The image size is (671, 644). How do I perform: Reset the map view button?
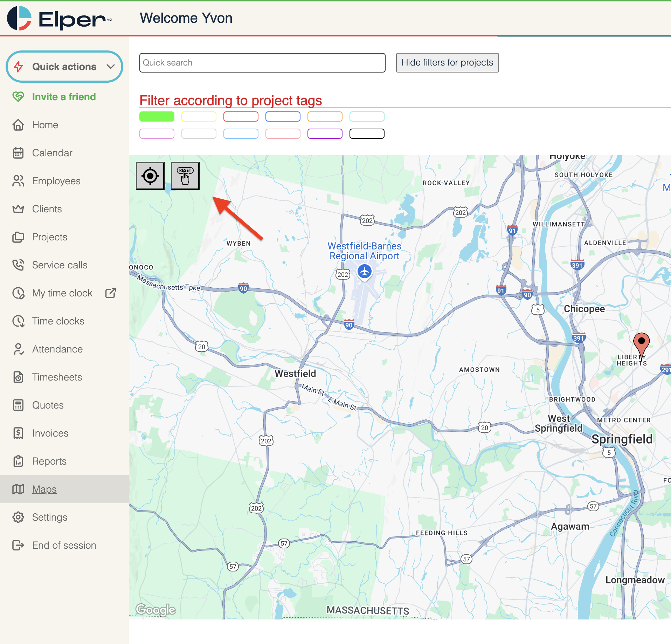(x=185, y=176)
